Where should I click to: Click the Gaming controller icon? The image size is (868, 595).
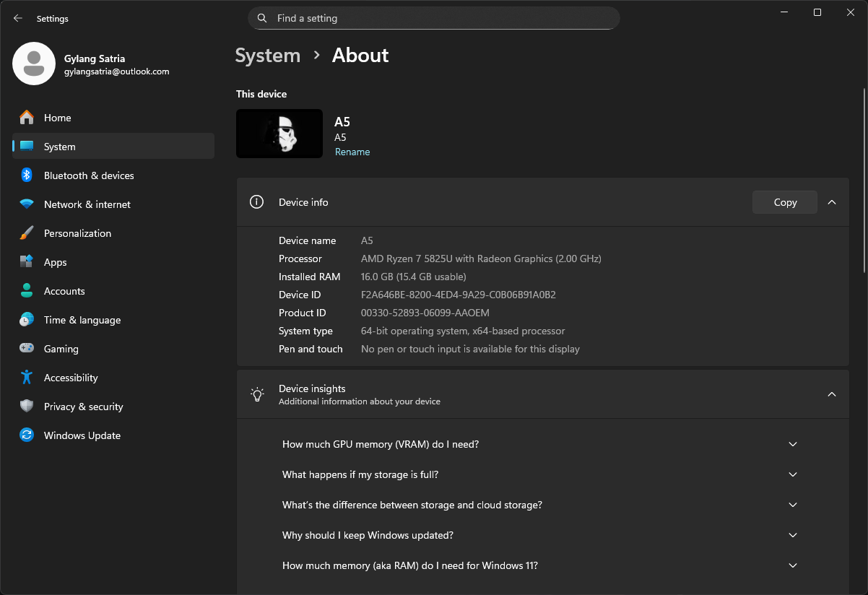(x=27, y=349)
